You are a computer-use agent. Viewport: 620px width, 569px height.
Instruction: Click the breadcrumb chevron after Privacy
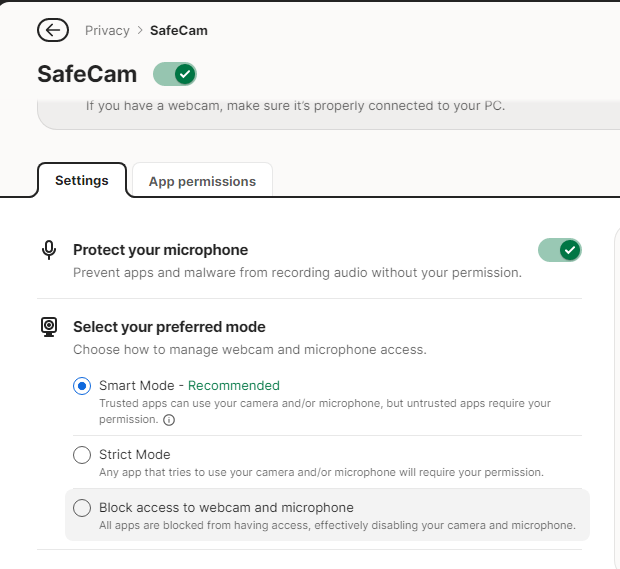point(140,31)
